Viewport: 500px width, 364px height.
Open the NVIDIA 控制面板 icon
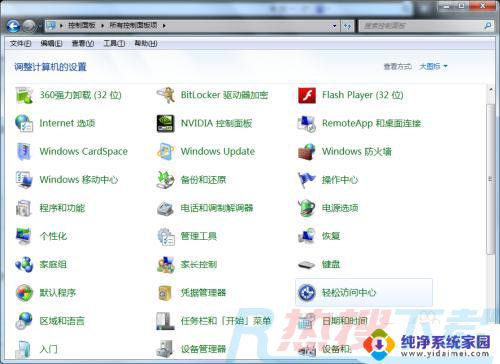click(x=166, y=123)
